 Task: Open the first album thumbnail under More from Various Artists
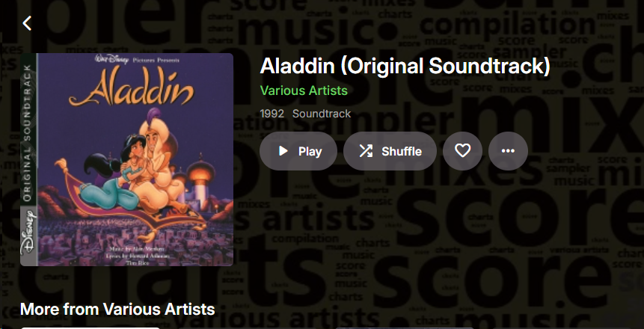pos(91,328)
